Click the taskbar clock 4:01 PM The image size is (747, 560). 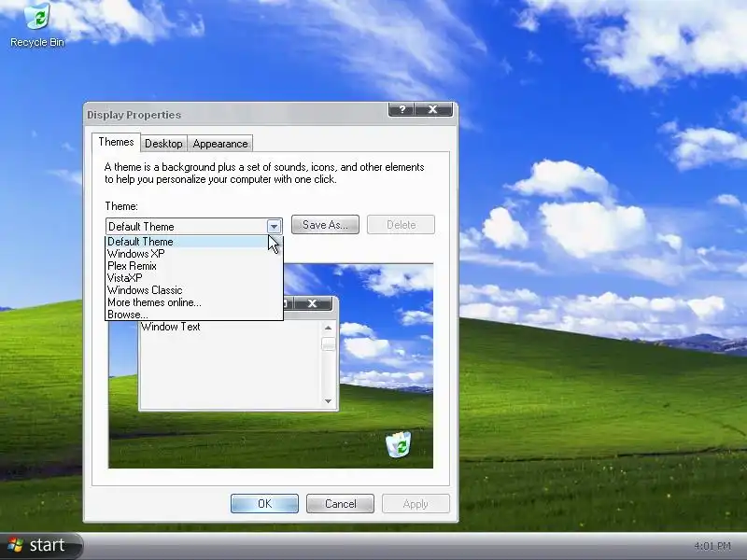[712, 546]
